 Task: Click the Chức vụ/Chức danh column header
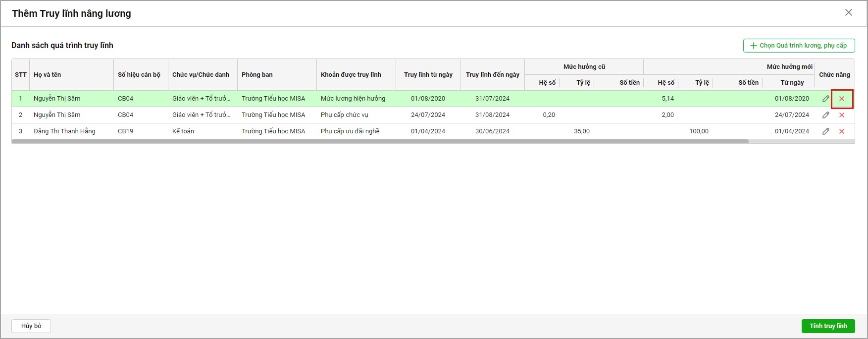coord(201,75)
